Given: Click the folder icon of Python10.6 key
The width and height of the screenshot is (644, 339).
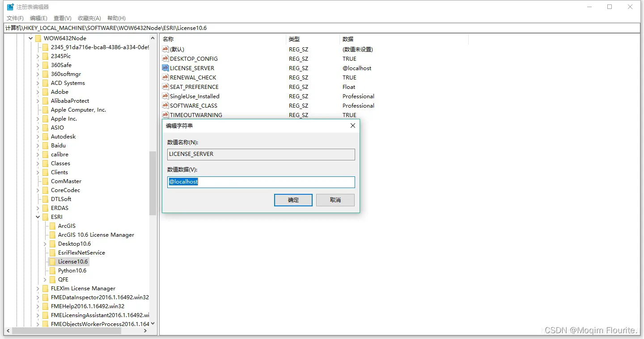Looking at the screenshot, I should (52, 270).
